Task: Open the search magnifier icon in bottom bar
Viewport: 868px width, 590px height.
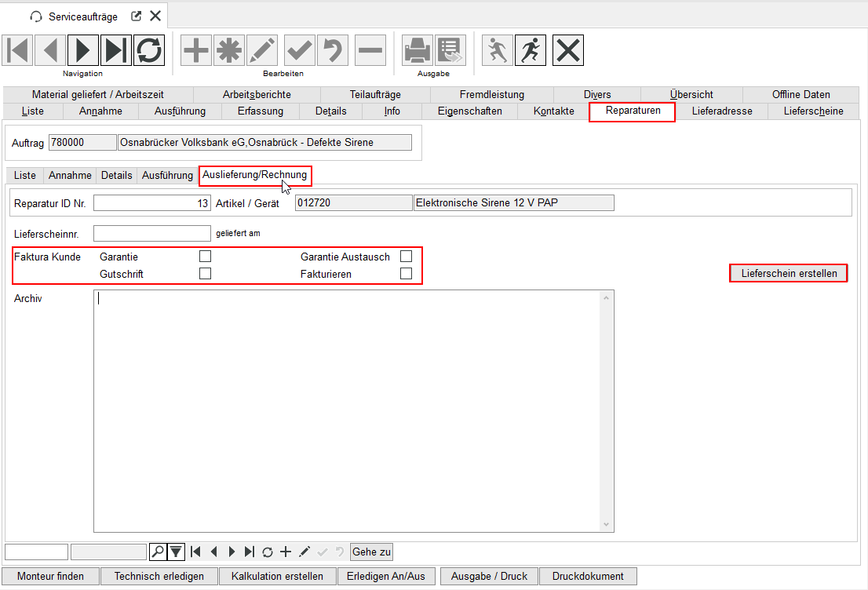Action: pyautogui.click(x=158, y=552)
